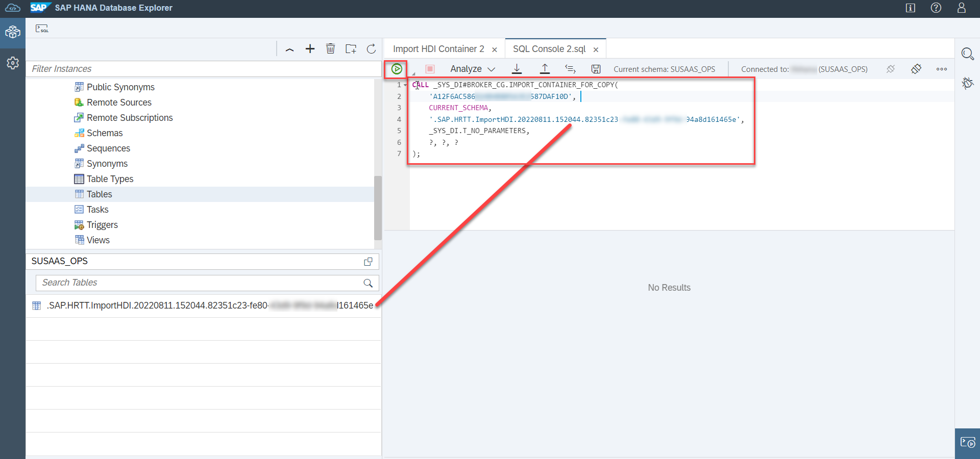Click the Current schema: SUSAAS_OPS label
Screen dimensions: 980x459
click(x=664, y=69)
